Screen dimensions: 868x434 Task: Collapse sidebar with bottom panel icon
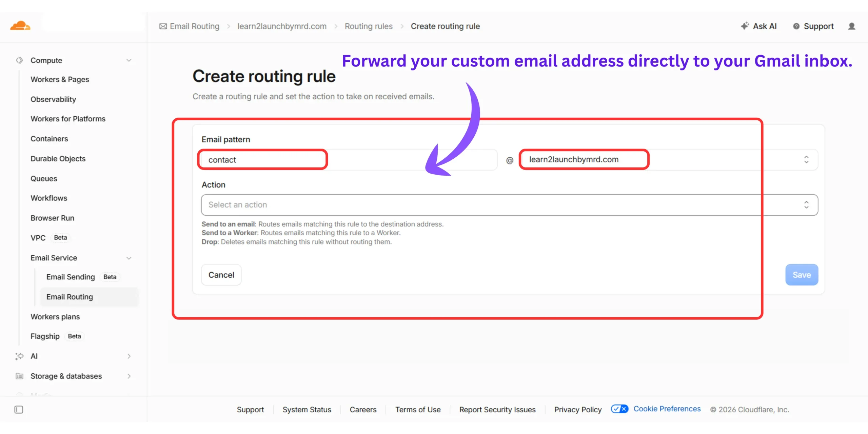19,410
